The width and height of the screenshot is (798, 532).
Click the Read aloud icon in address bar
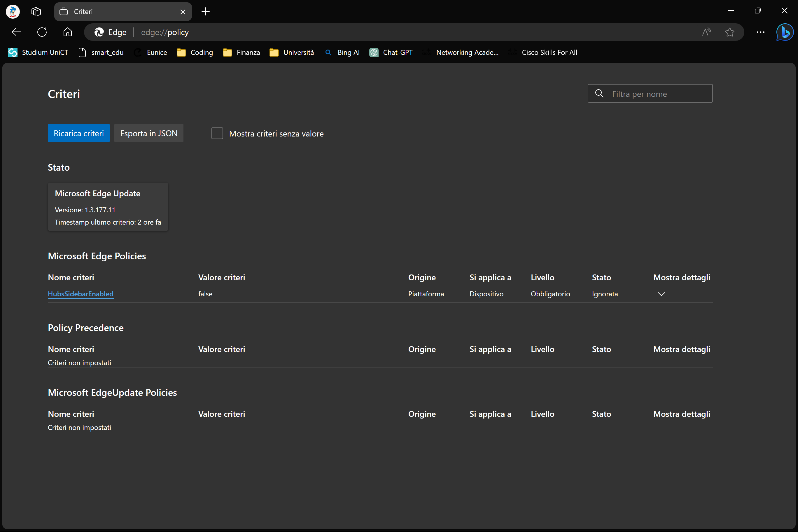click(706, 32)
